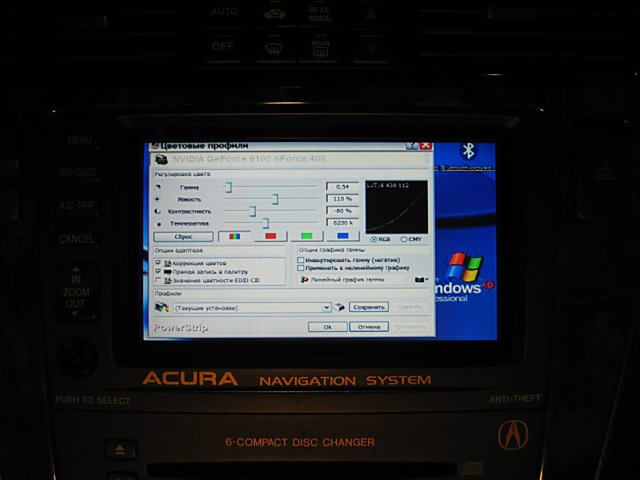Select the red channel button
Viewport: 640px width, 480px height.
click(x=270, y=238)
